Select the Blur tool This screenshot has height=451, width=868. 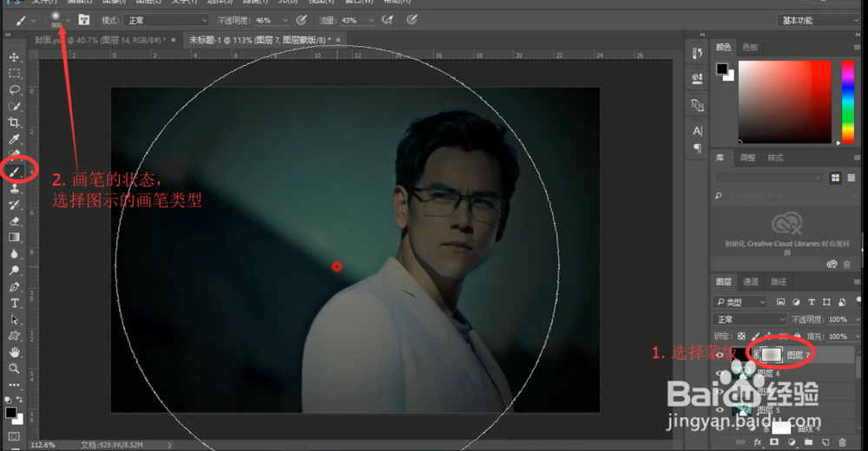click(x=15, y=254)
